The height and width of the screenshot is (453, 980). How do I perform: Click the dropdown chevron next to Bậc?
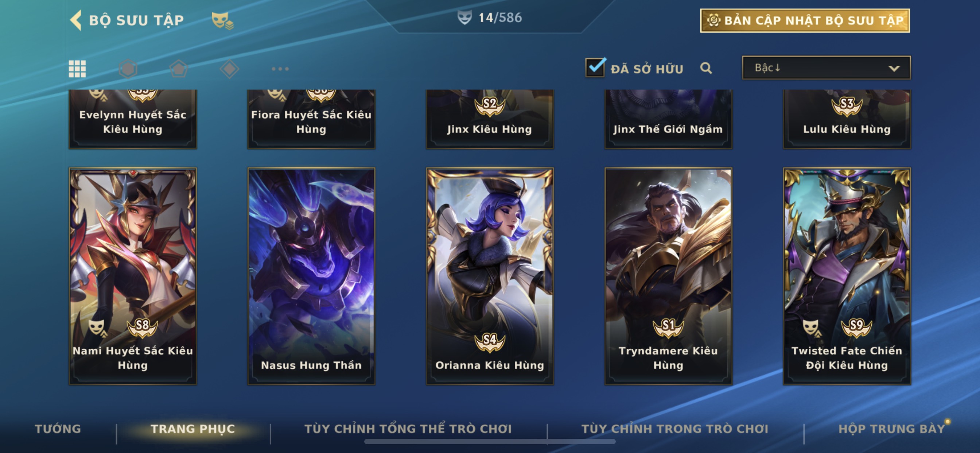(894, 69)
